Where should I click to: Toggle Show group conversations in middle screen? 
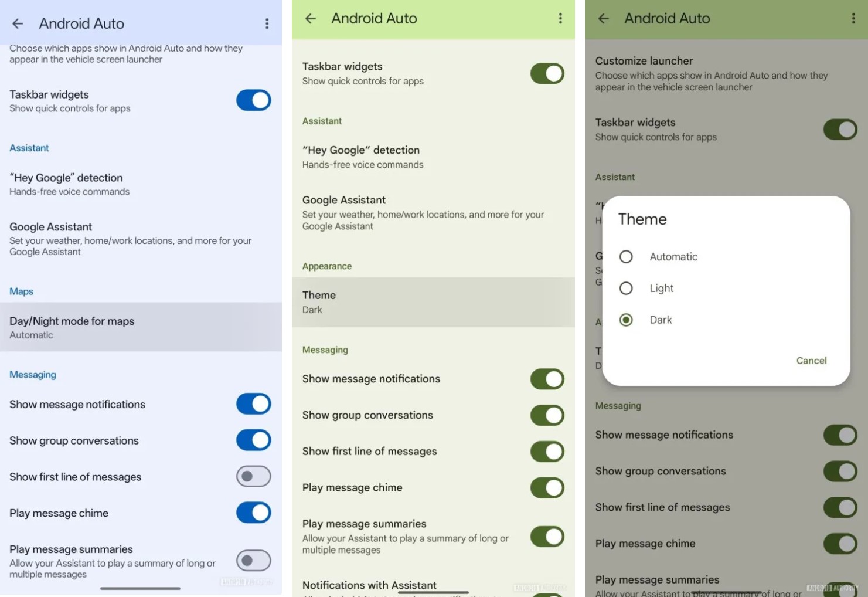[x=547, y=415]
